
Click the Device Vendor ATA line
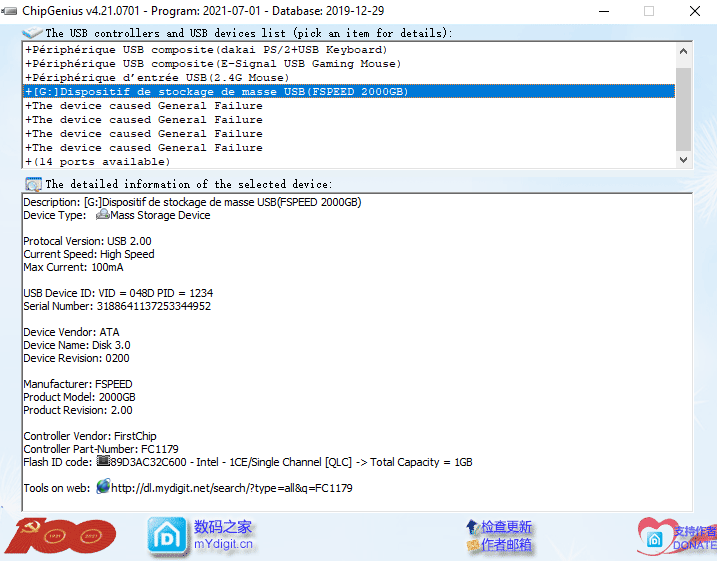[x=71, y=332]
